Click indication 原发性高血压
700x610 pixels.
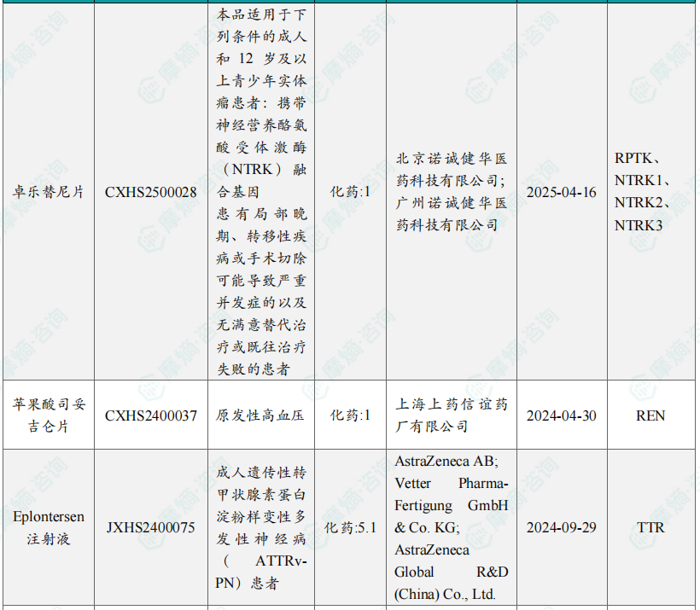click(260, 415)
